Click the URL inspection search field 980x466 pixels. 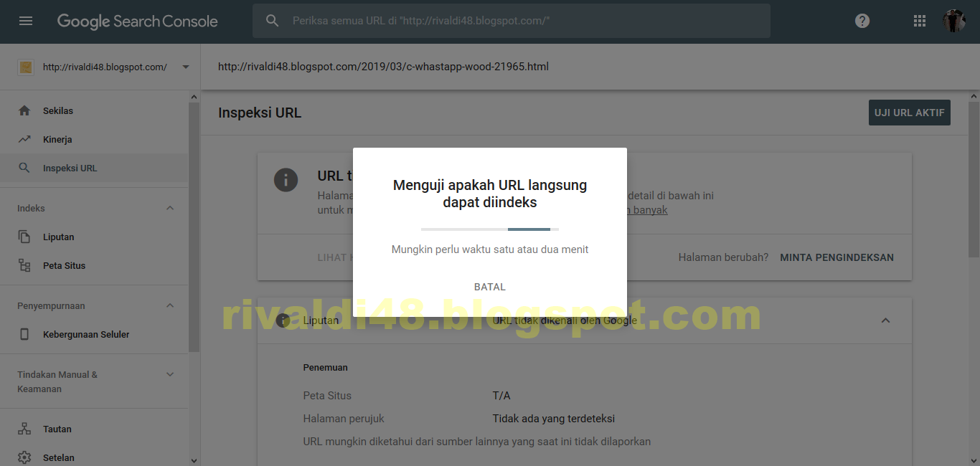(511, 20)
